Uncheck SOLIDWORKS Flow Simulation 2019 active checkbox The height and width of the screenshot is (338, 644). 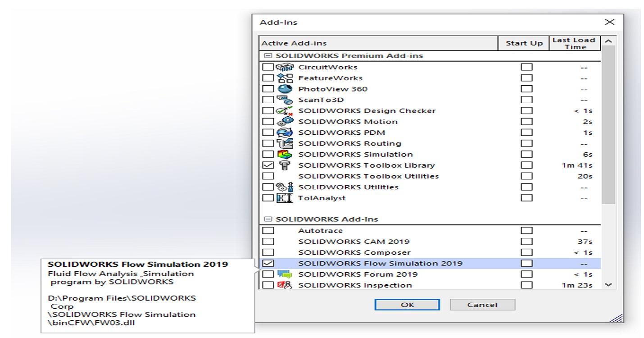coord(268,263)
